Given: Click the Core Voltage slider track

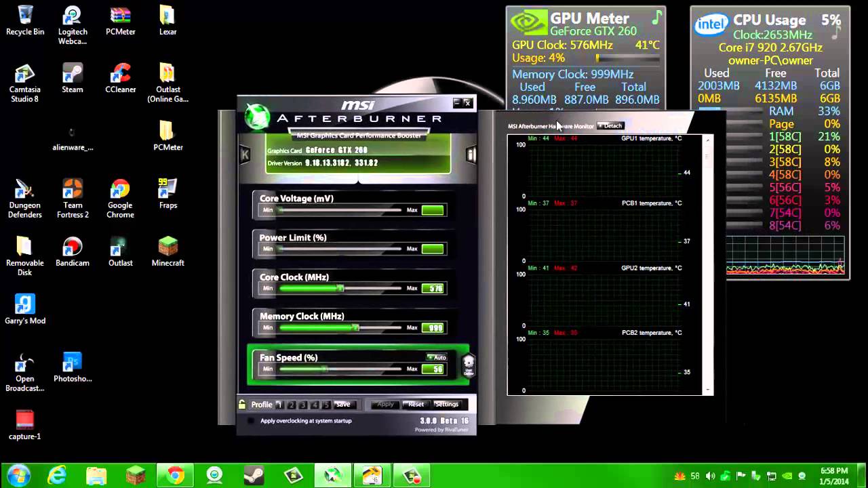Looking at the screenshot, I should point(339,210).
